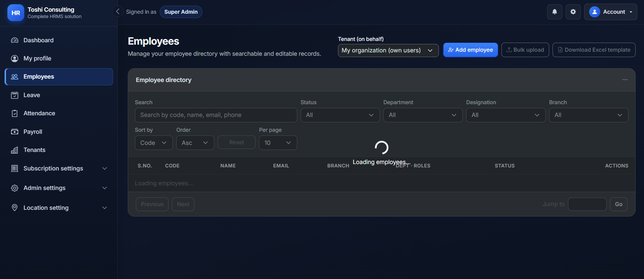Open the Account menu

point(611,12)
